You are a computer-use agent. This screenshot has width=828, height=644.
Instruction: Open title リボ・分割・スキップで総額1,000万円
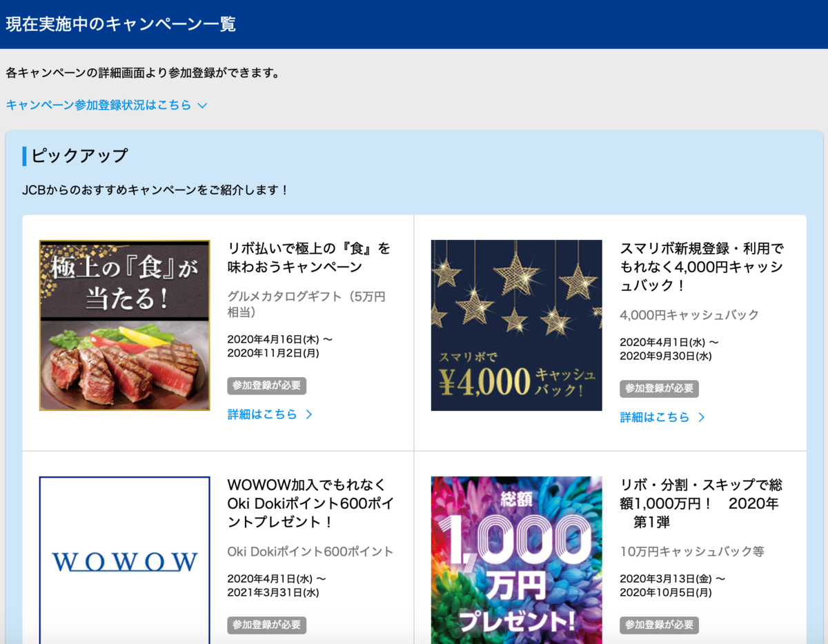pyautogui.click(x=701, y=503)
